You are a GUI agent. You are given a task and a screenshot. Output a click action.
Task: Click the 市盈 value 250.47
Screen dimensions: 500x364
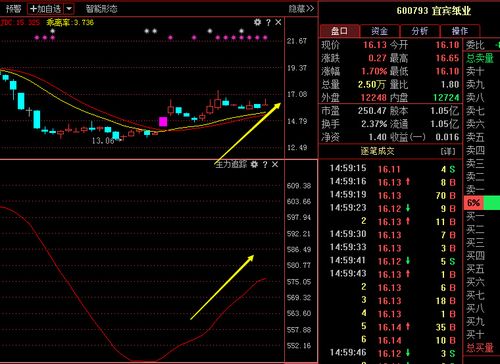coord(372,111)
